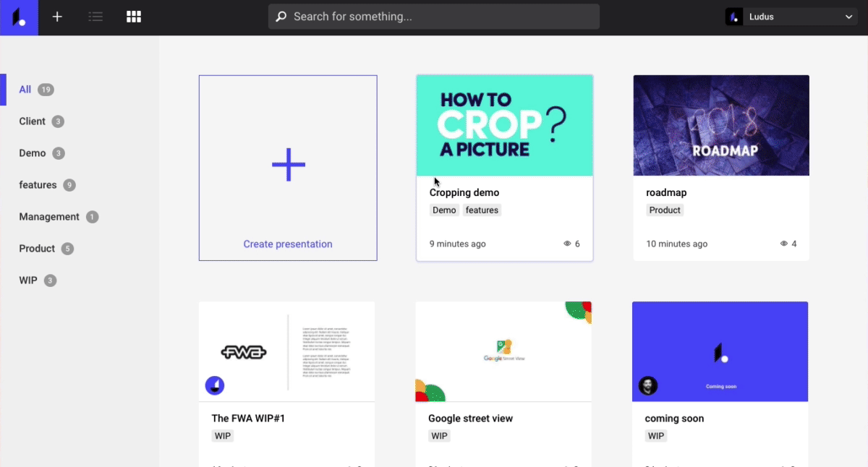This screenshot has width=868, height=467.
Task: Filter presentations by Client tag
Action: point(33,121)
